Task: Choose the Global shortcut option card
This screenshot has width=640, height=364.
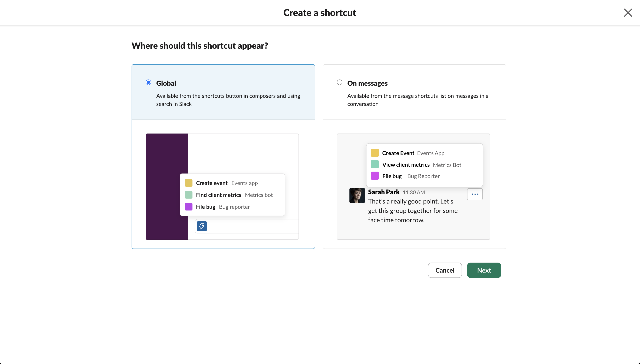Action: pyautogui.click(x=223, y=92)
